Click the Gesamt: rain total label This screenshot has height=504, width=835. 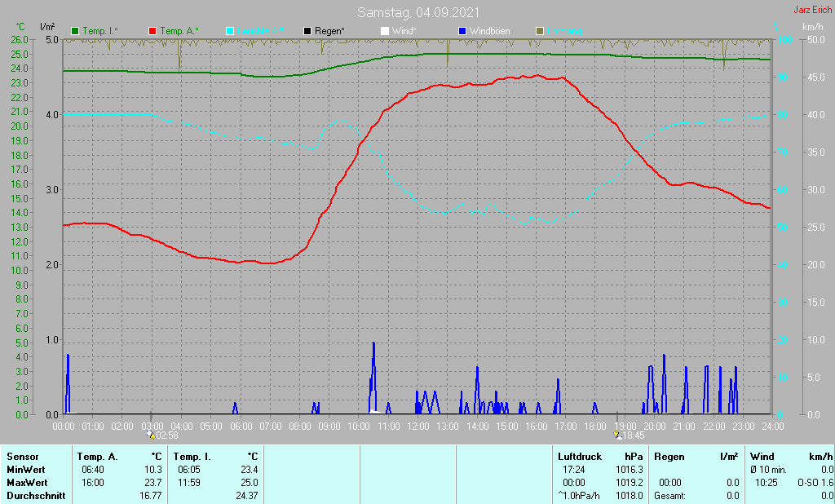click(670, 496)
